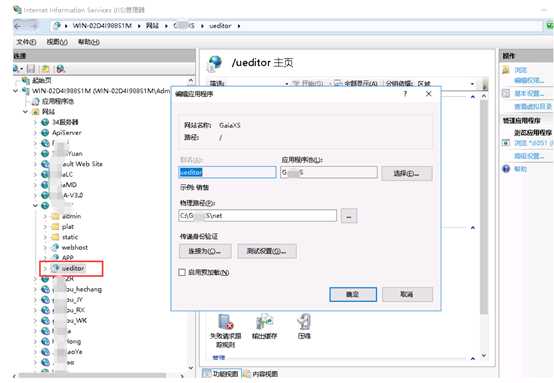Viewport: 554px width, 383px height.
Task: Click the ueditor application icon in the tree
Action: [x=55, y=268]
